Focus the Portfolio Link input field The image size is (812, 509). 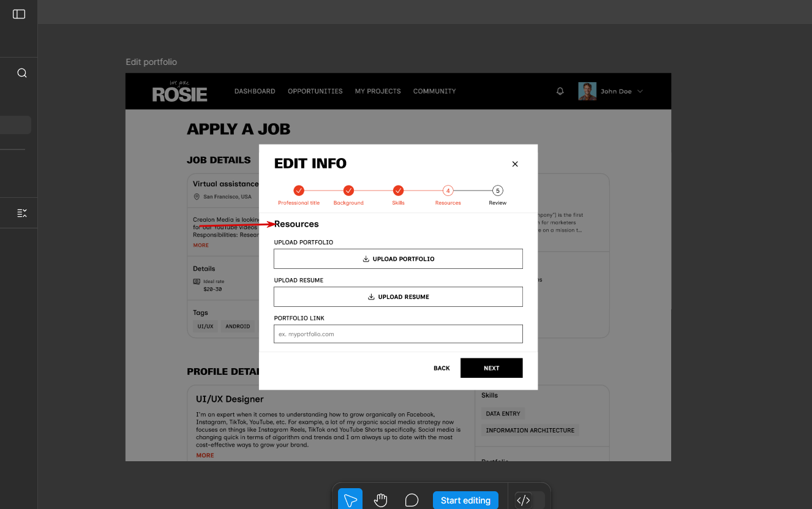click(398, 334)
